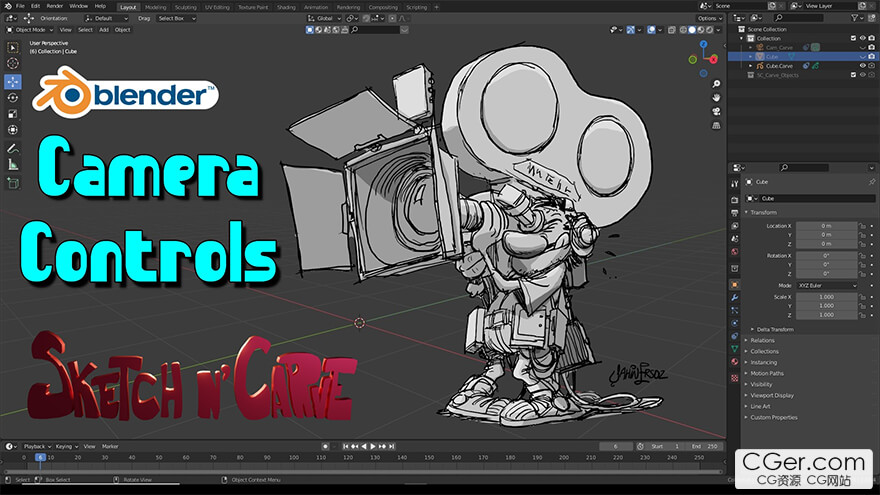This screenshot has height=495, width=880.
Task: Toggle eye visibility of Collection
Action: tap(863, 38)
